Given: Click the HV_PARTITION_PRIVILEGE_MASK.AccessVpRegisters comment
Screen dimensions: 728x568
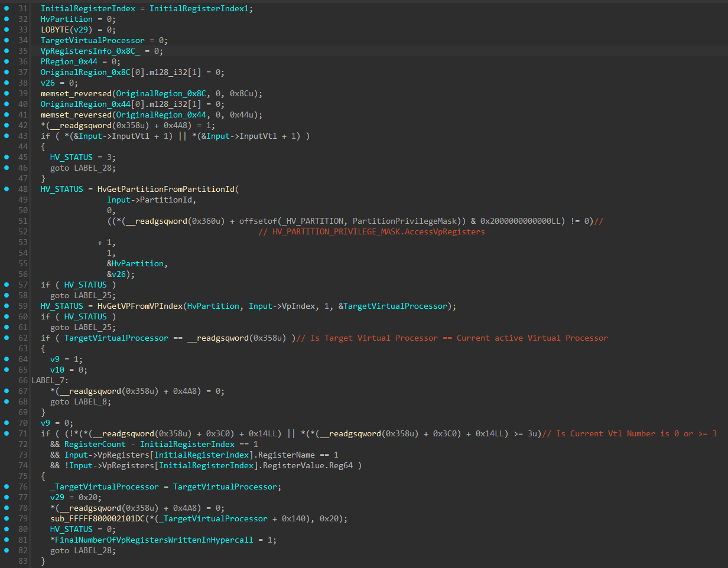Looking at the screenshot, I should pos(372,231).
